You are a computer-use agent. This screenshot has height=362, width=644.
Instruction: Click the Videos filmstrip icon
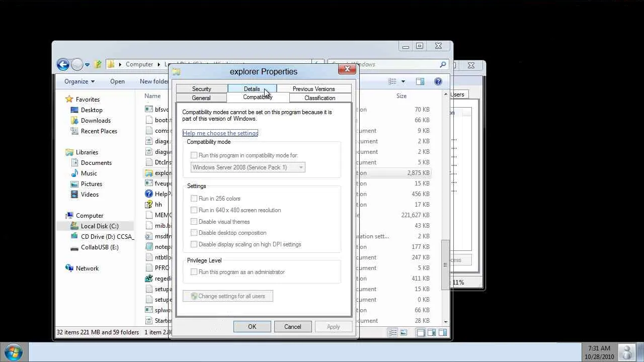(74, 195)
